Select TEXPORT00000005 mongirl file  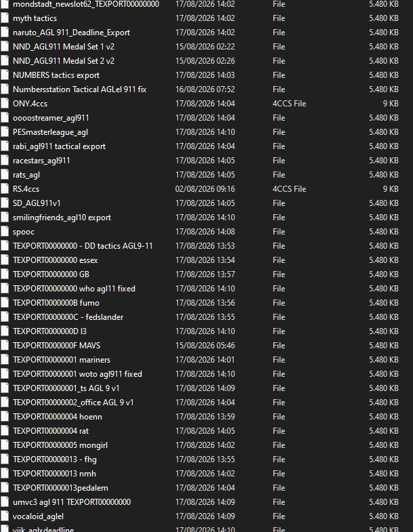(x=60, y=445)
